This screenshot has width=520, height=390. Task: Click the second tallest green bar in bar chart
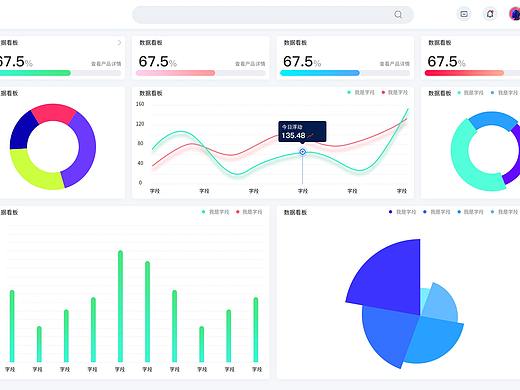click(x=147, y=312)
